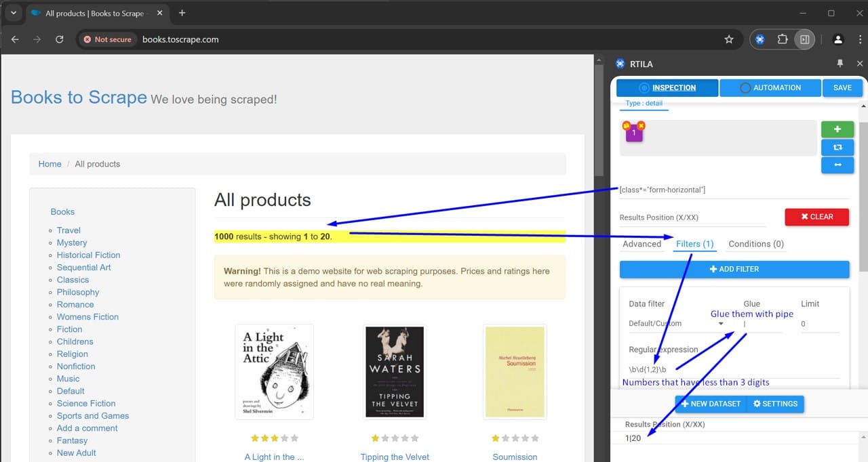Click the Type : detail label

(644, 104)
